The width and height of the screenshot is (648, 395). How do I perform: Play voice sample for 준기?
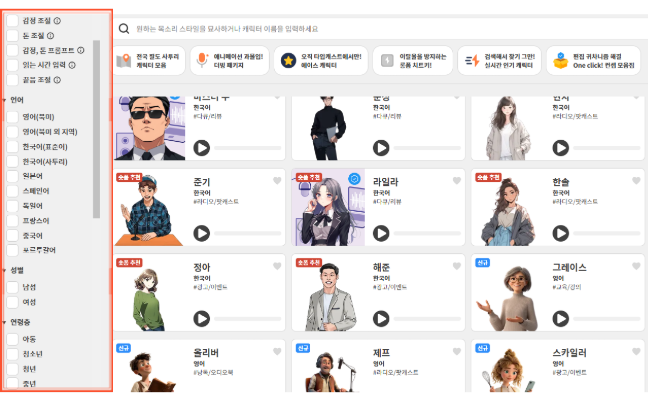[202, 233]
